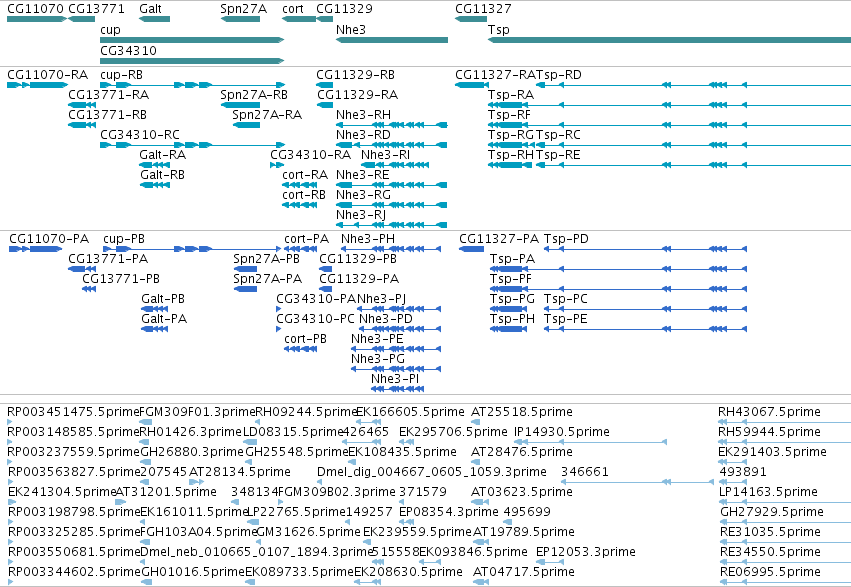This screenshot has width=851, height=587.
Task: Click the RE31035.5prime EST label
Action: coord(771,532)
